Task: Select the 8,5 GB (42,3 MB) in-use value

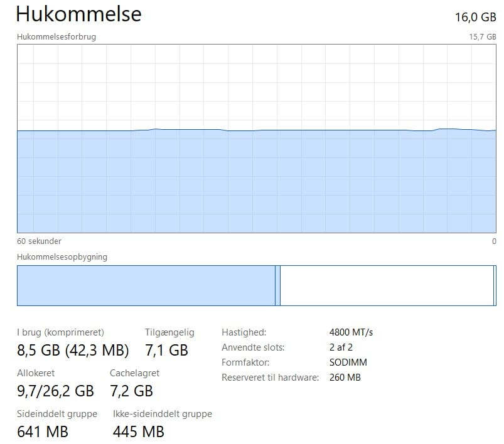Action: (x=73, y=350)
